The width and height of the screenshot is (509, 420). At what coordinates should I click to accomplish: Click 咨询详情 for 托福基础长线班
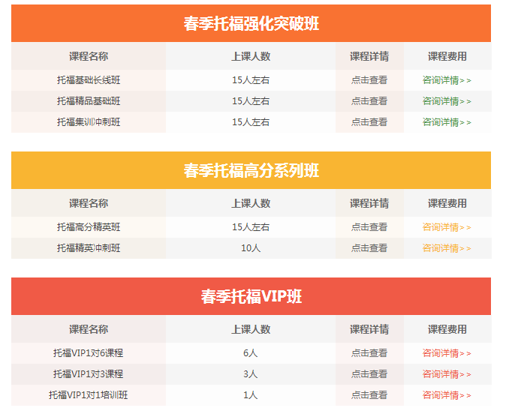click(x=447, y=80)
